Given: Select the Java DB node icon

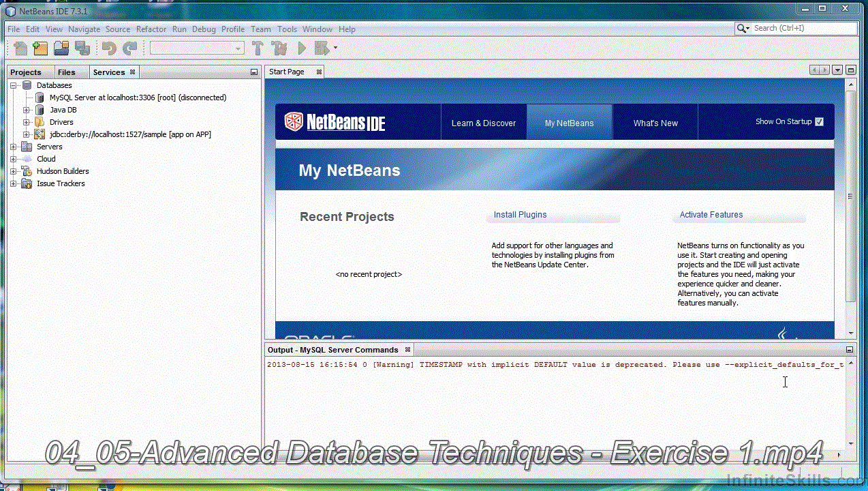Looking at the screenshot, I should click(40, 110).
